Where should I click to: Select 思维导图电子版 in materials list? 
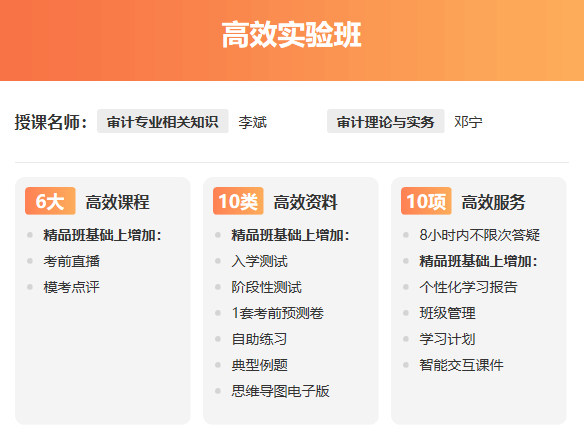tap(280, 391)
